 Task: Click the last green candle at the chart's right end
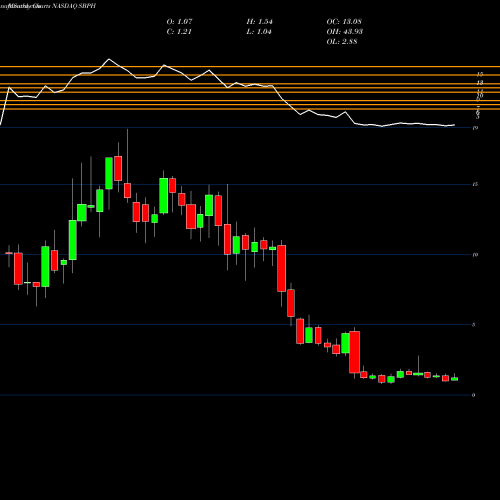[x=454, y=379]
